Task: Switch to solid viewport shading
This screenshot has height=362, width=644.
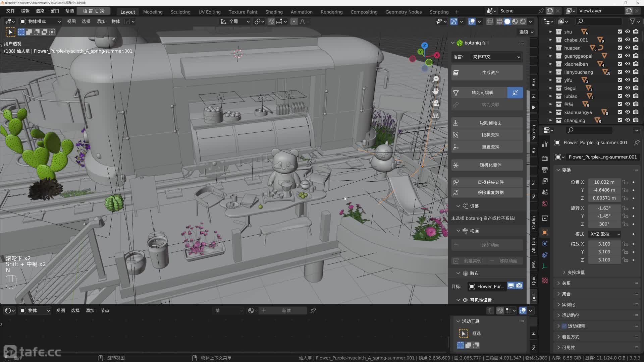Action: pyautogui.click(x=507, y=21)
